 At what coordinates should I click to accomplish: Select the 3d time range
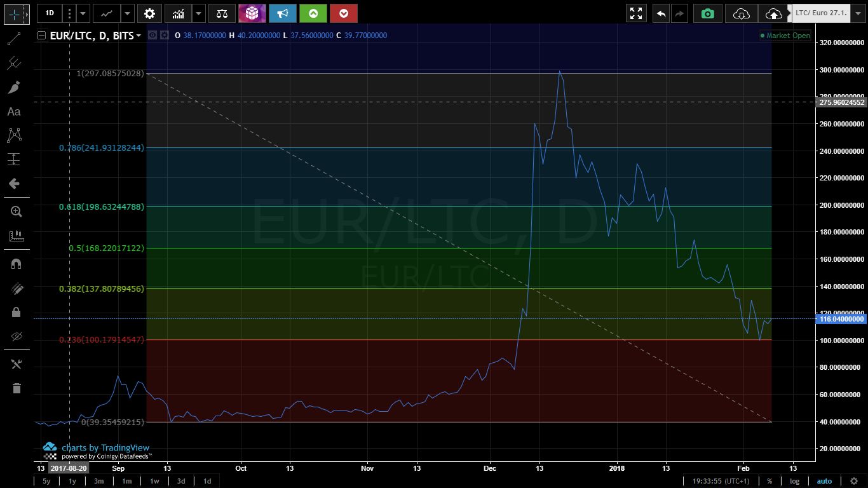181,481
